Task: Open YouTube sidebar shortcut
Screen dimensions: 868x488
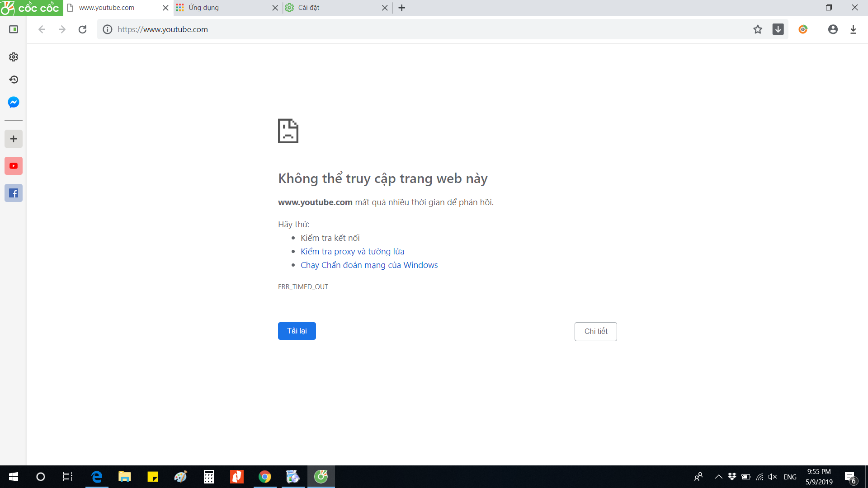Action: click(x=14, y=166)
